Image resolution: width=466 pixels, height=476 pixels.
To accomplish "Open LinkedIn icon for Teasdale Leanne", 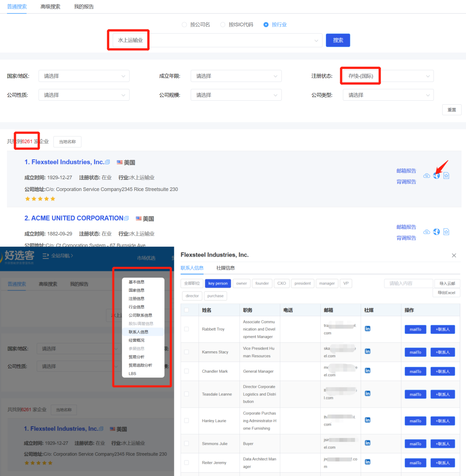I will (368, 393).
